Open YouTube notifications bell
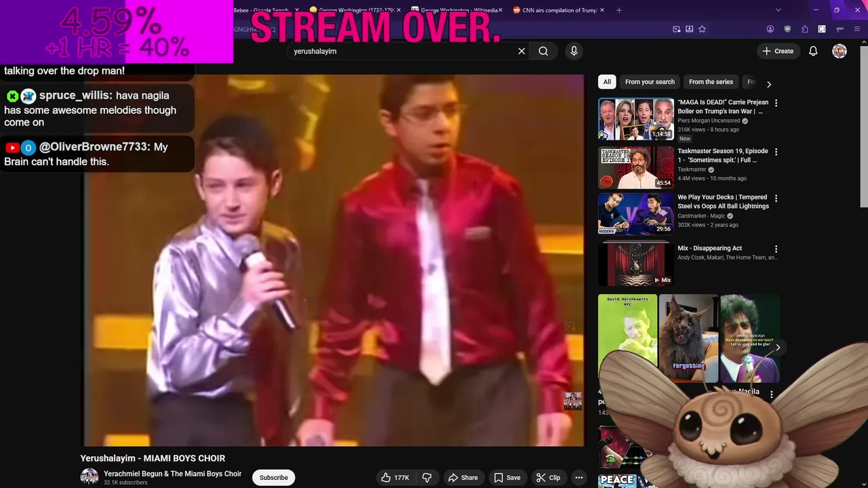The image size is (868, 488). 813,51
